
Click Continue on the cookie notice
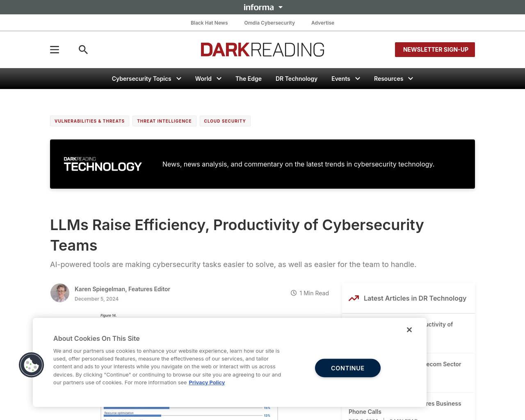pyautogui.click(x=348, y=368)
